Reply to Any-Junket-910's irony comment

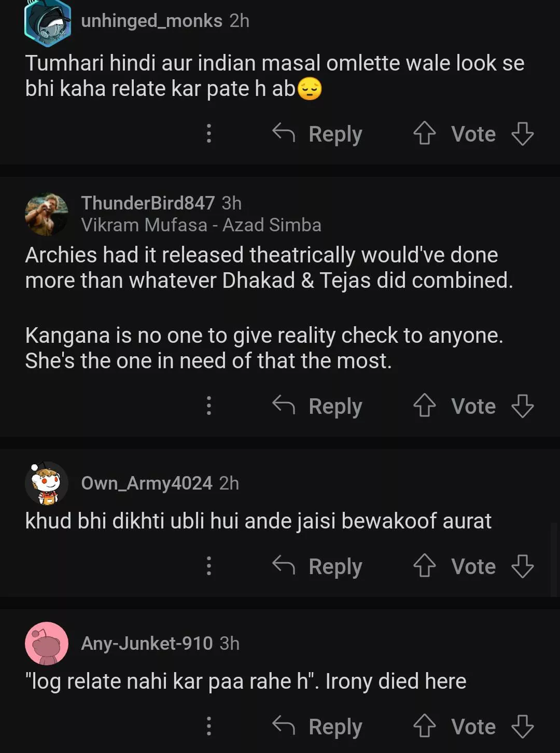(317, 727)
